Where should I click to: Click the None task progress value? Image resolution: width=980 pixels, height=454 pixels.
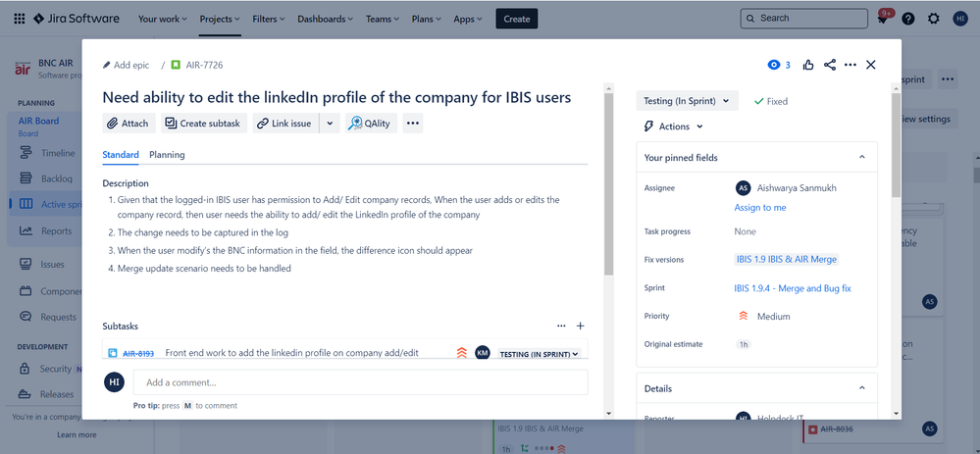tap(745, 231)
